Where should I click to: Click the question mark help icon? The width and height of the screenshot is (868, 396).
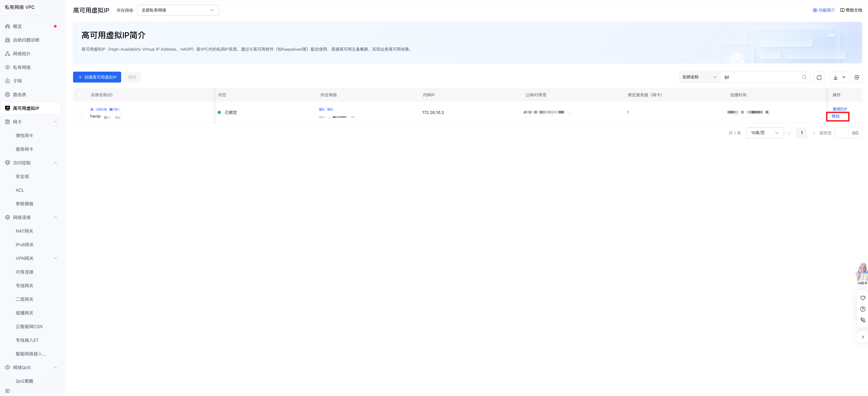click(863, 309)
